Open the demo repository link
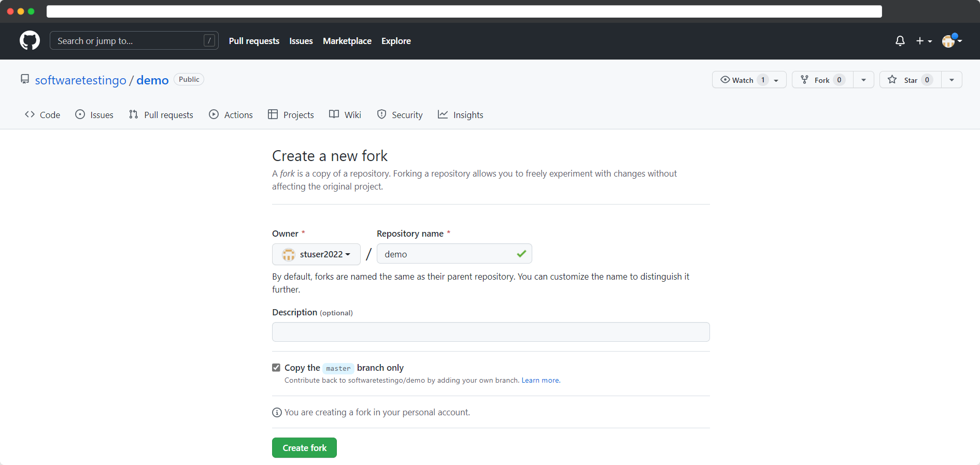The image size is (980, 465). [x=152, y=80]
